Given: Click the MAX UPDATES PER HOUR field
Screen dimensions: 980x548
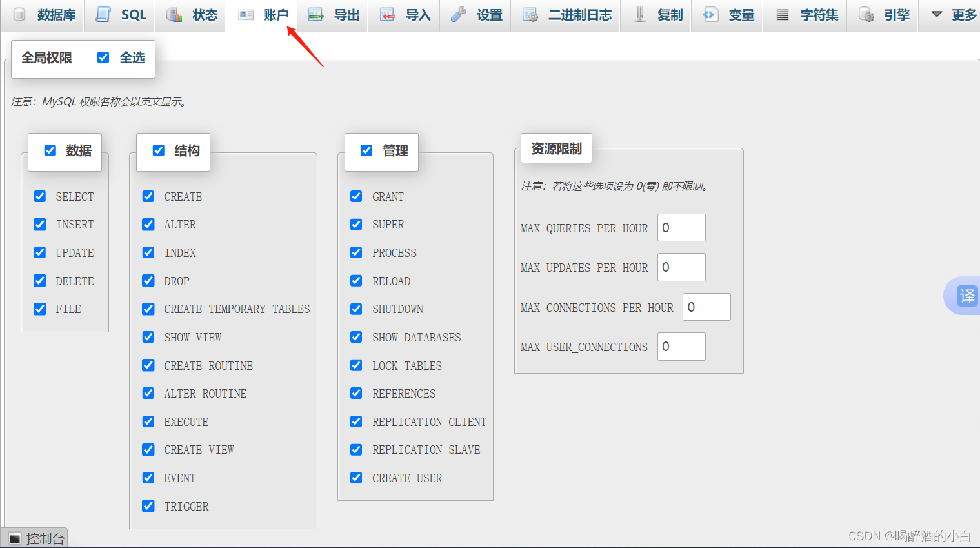Looking at the screenshot, I should point(681,267).
